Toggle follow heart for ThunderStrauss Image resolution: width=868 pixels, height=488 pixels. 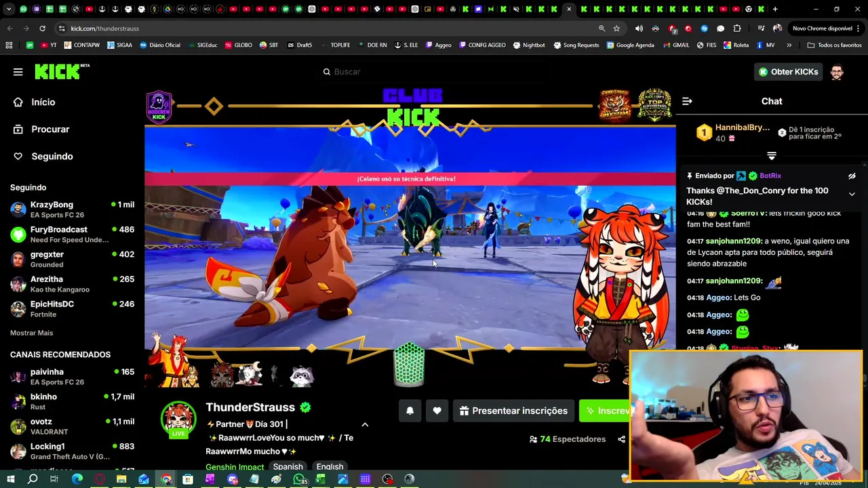click(437, 411)
